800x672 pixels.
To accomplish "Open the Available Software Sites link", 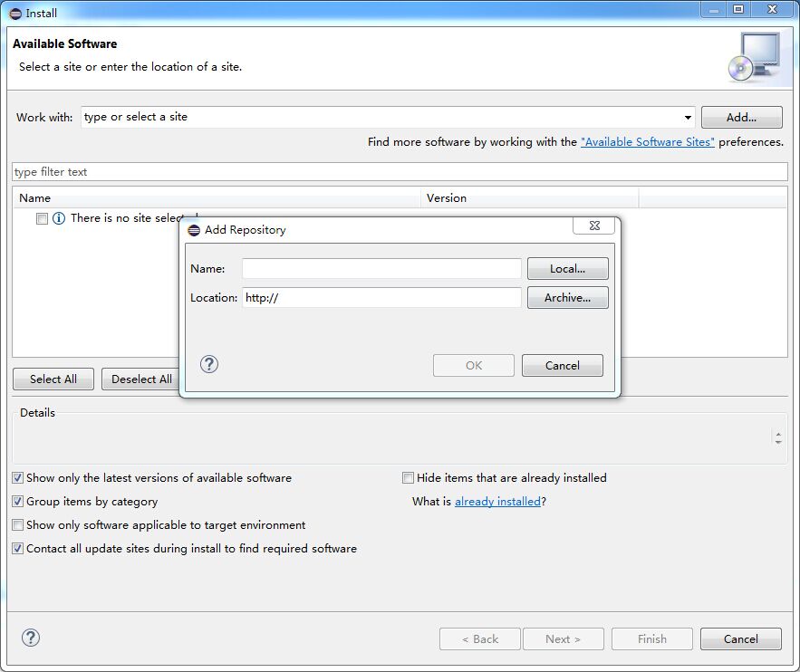I will click(647, 142).
